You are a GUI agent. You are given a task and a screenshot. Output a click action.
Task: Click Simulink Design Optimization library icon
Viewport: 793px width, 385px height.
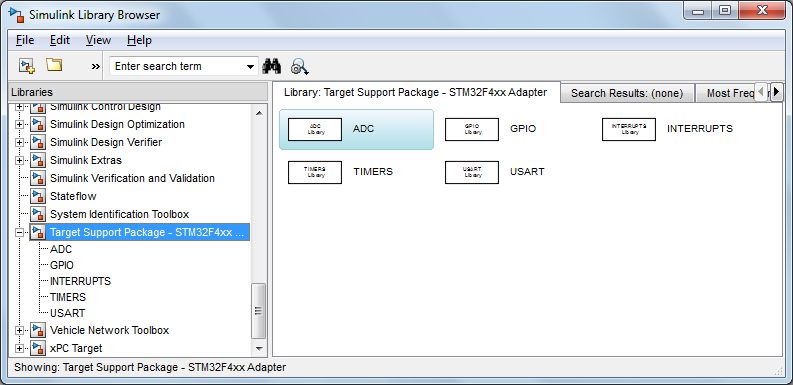(x=37, y=124)
